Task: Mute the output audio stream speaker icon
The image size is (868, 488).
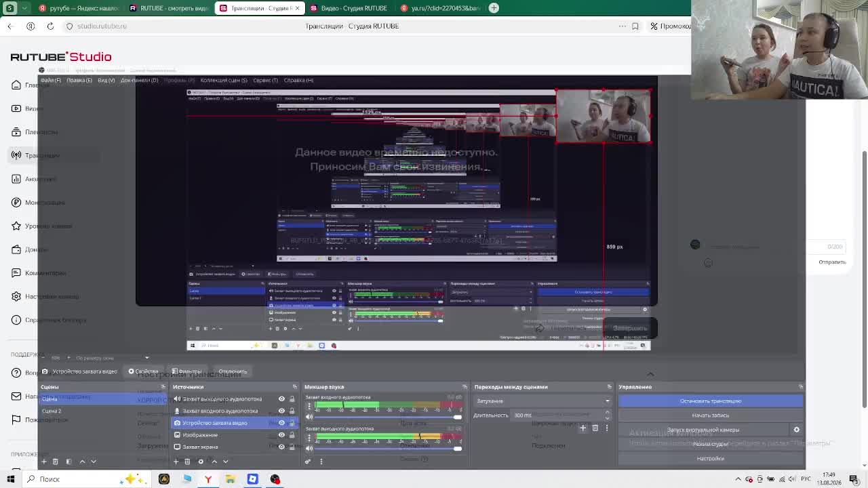Action: point(309,448)
